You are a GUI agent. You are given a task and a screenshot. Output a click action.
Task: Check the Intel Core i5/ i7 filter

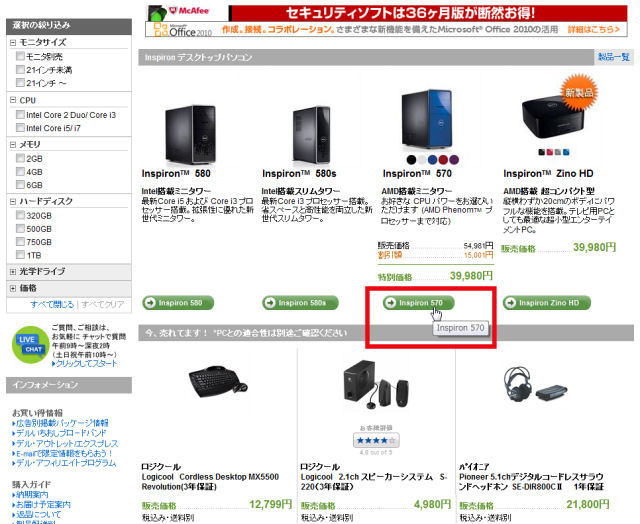coord(20,128)
